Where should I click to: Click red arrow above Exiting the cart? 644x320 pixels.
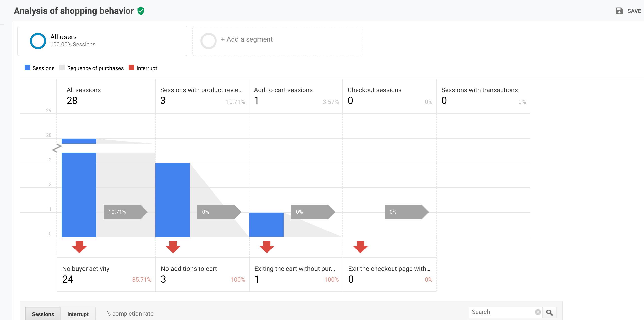[x=267, y=247]
